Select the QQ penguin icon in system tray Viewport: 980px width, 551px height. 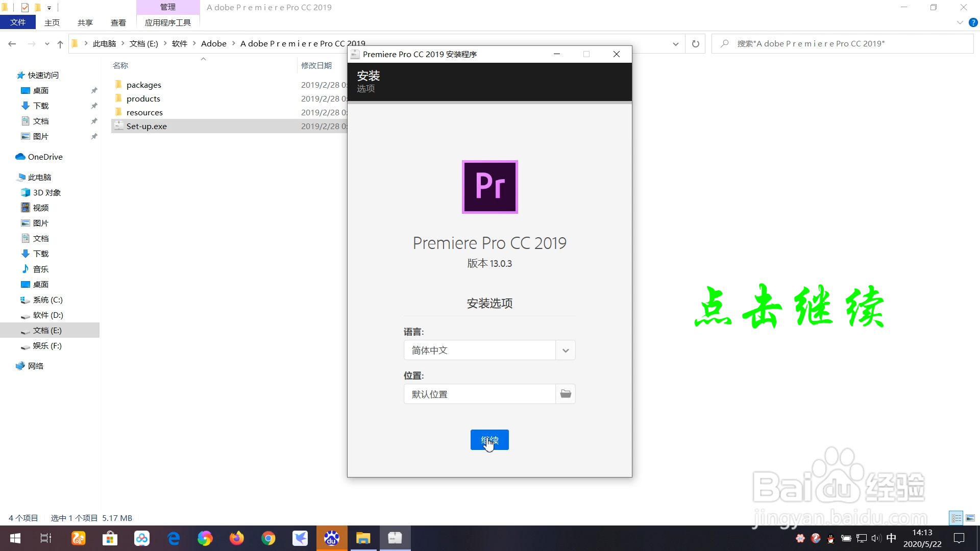point(831,538)
